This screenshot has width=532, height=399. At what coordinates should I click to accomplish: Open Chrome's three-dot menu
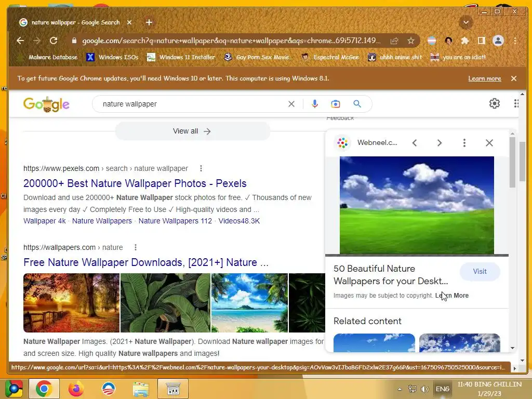tap(515, 41)
